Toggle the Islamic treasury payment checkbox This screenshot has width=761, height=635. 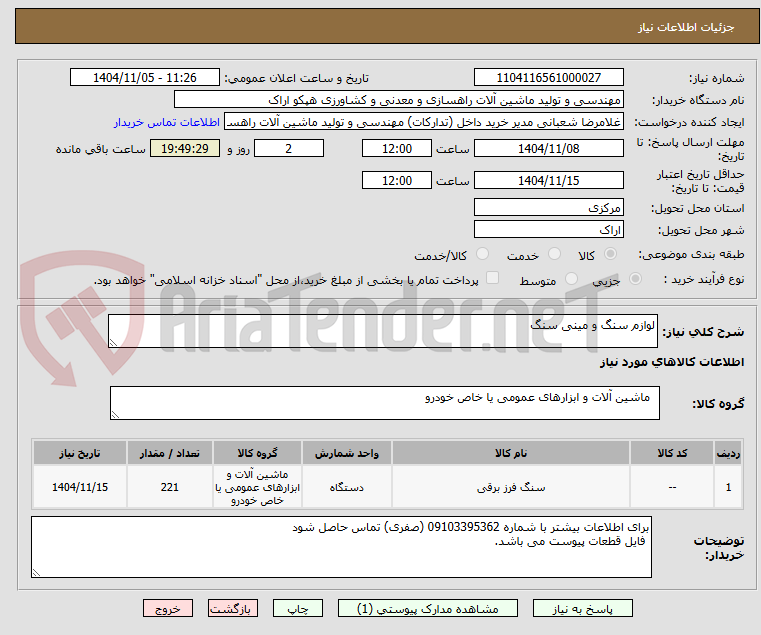click(x=492, y=278)
